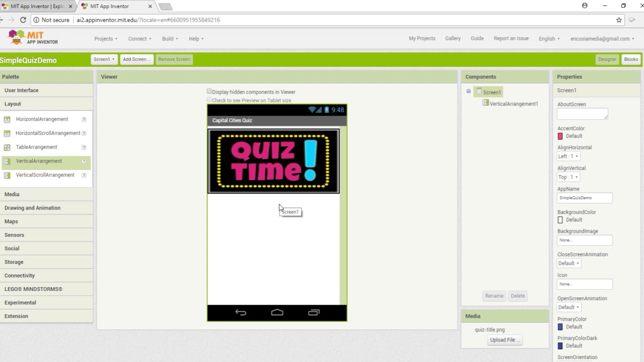The width and height of the screenshot is (644, 362).
Task: Reload the browser page
Action: (23, 20)
